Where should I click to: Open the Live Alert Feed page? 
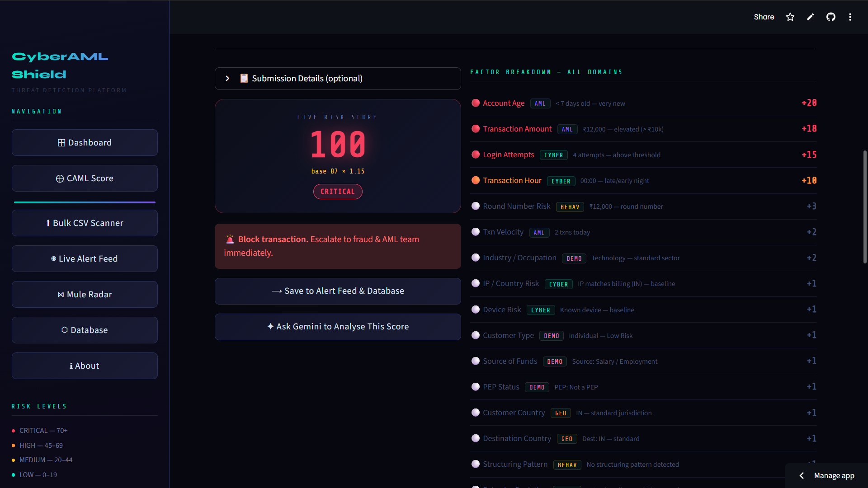(85, 258)
